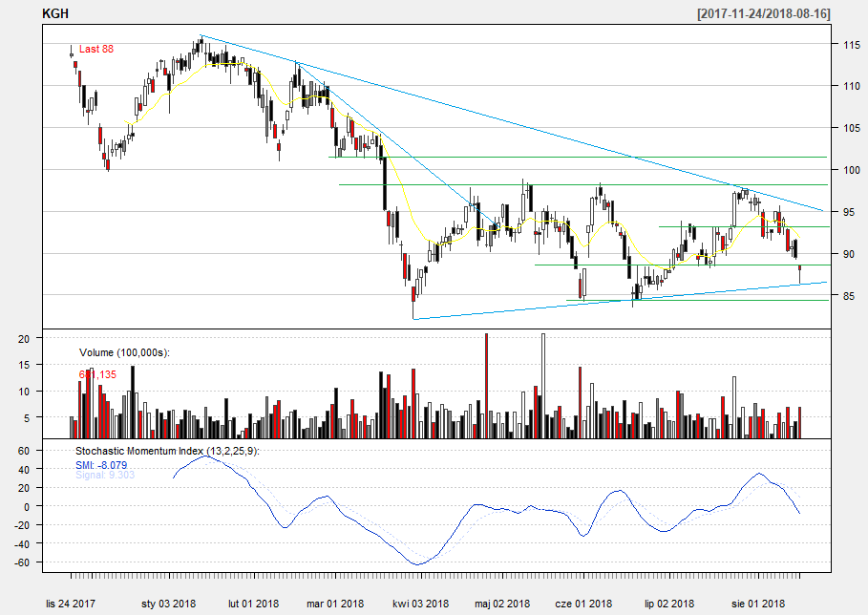Click volume axis label 5

[x=26, y=418]
